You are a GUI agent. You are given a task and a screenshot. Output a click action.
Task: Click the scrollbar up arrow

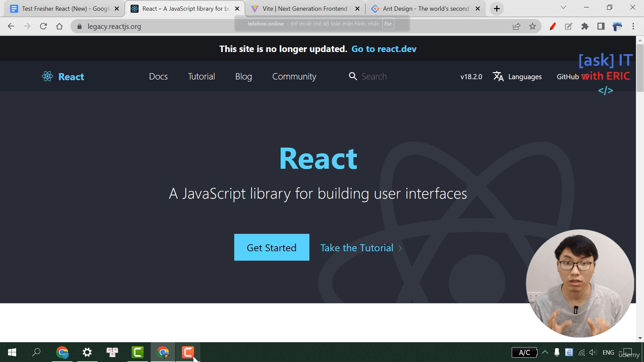[x=640, y=40]
